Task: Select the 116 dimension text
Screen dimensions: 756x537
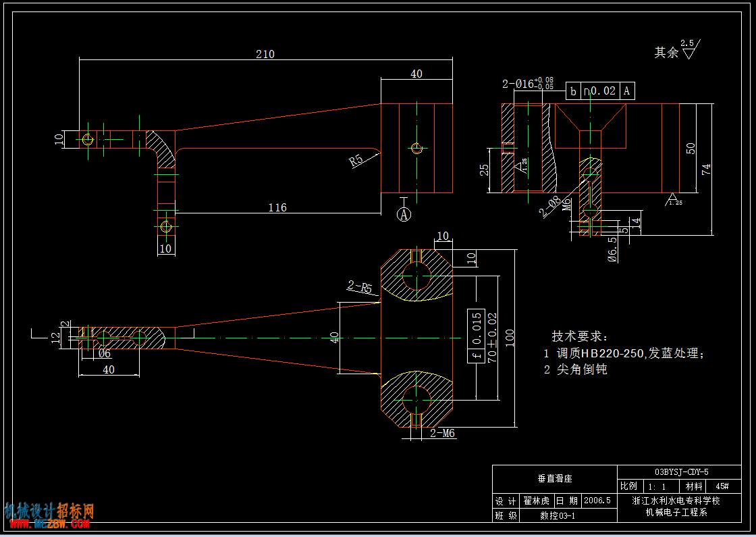Action: [277, 207]
